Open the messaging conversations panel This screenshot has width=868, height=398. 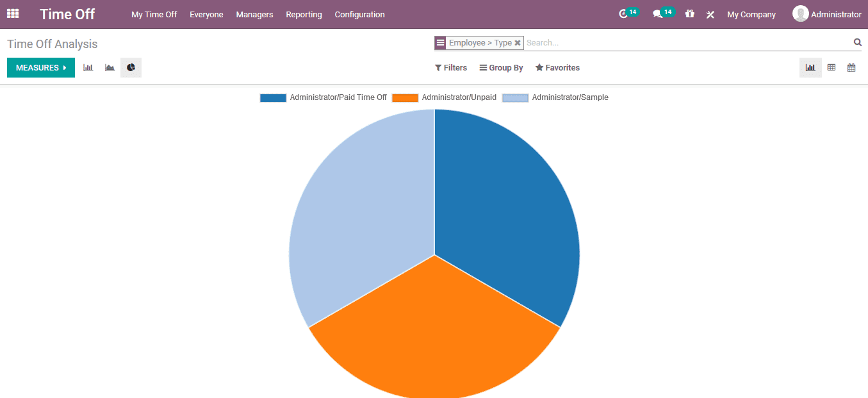[660, 14]
